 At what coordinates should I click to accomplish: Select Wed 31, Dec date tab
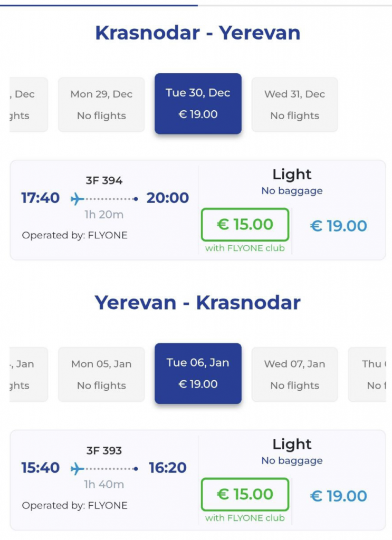coord(294,104)
